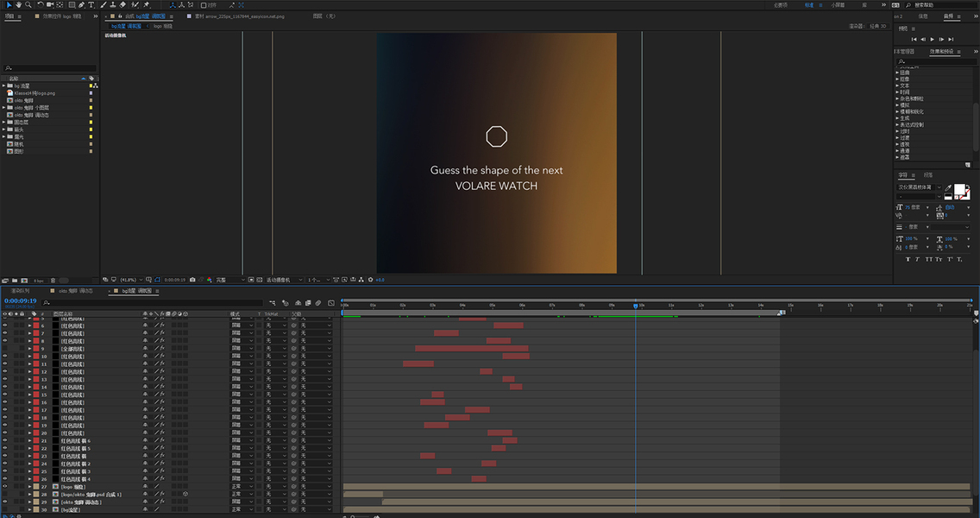This screenshot has height=518, width=980.
Task: Hide layer 10 with its eye icon
Action: coord(5,356)
